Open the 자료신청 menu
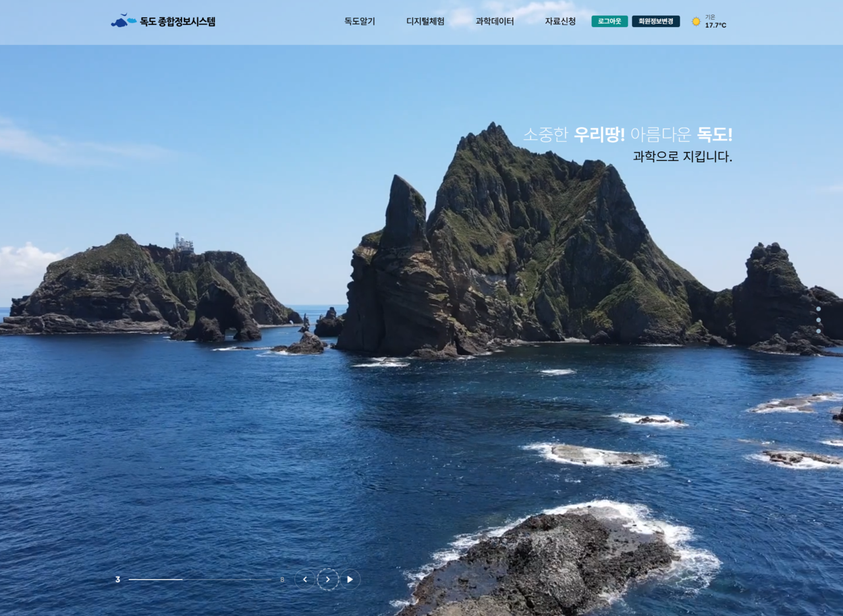Screen dimensions: 843x616 point(560,21)
